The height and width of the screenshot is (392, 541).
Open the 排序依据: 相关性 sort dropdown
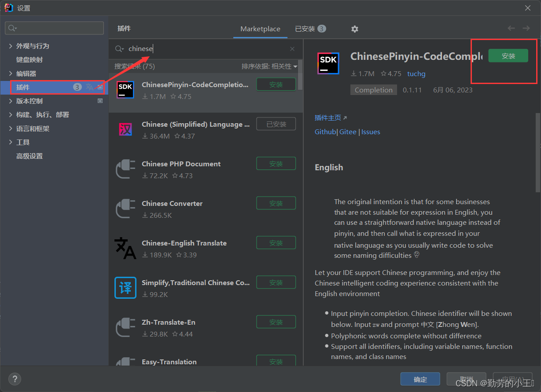(269, 66)
